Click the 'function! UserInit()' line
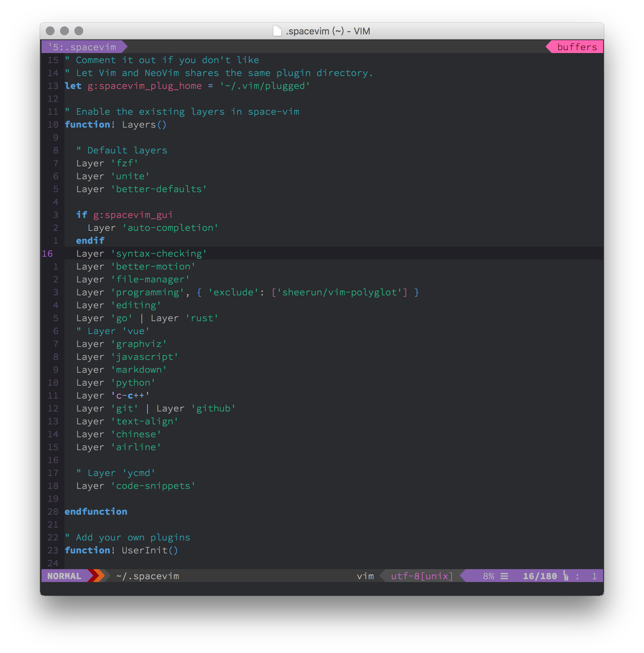Viewport: 644px width, 653px height. (x=121, y=550)
